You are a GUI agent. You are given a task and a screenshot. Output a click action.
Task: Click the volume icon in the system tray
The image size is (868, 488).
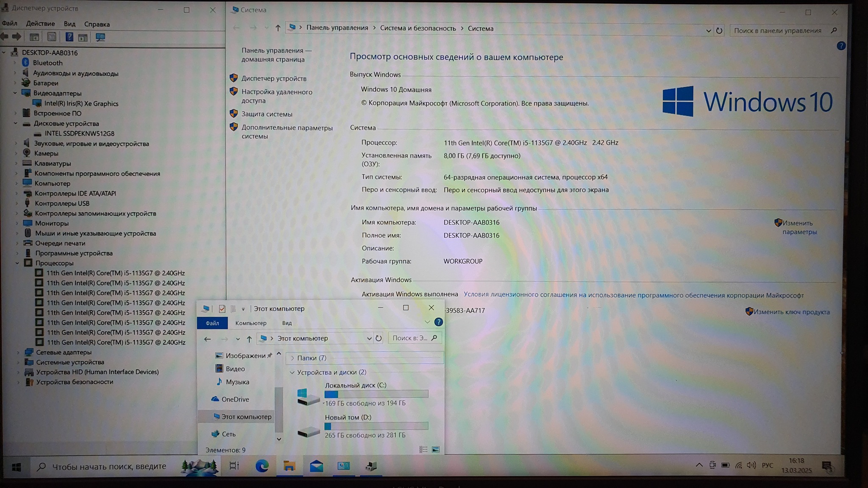tap(751, 465)
